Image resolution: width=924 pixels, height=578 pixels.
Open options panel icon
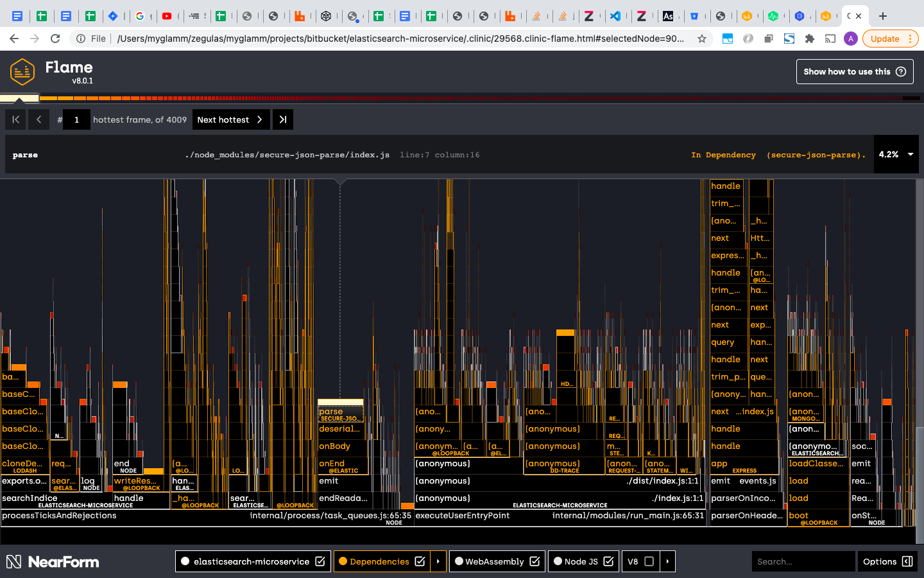[x=907, y=561]
